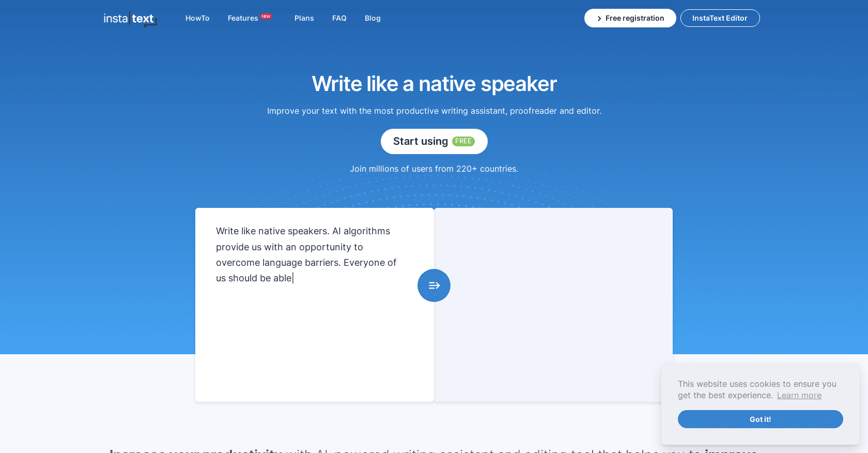868x453 pixels.
Task: Dismiss cookies with Got it! button
Action: click(x=761, y=419)
